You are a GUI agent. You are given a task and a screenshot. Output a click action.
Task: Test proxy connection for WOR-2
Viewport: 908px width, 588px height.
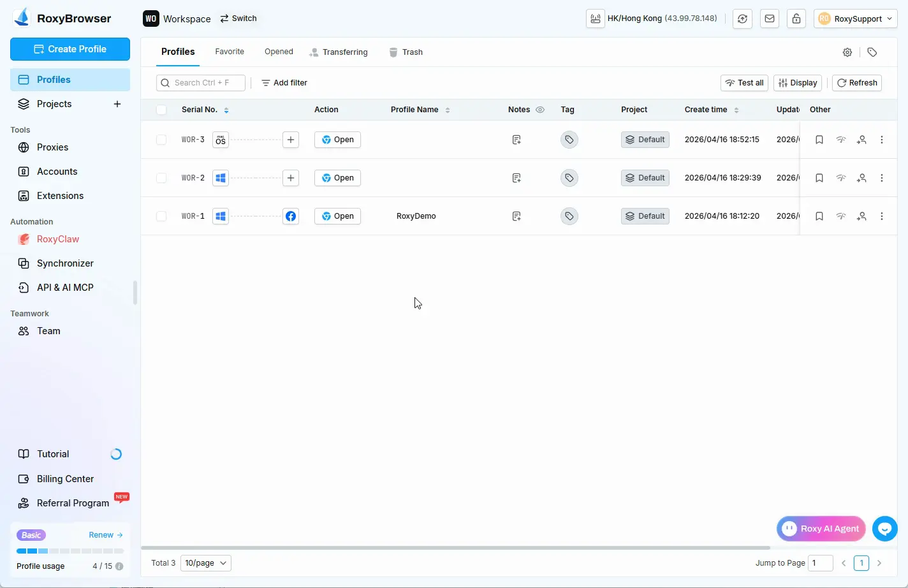(841, 178)
